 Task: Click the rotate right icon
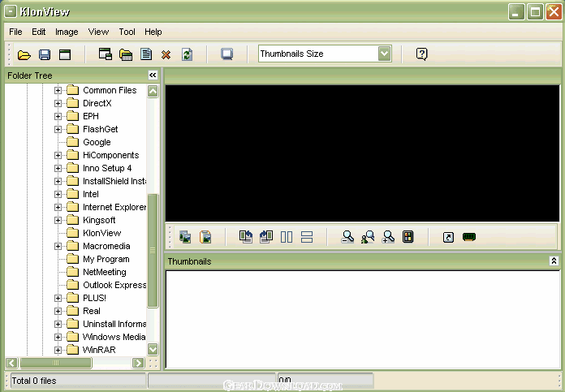tap(266, 237)
